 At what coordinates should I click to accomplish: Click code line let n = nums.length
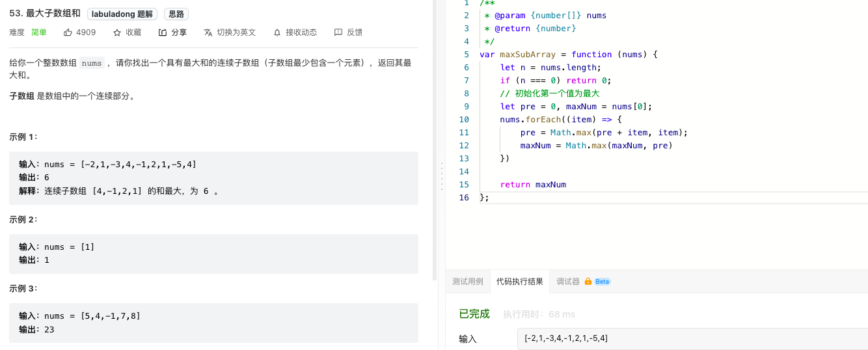click(x=551, y=67)
